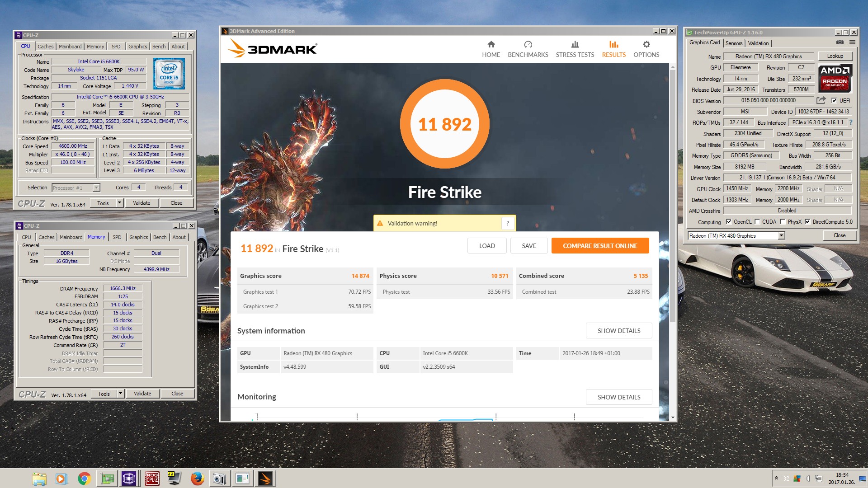Open help for the validation warning
This screenshot has width=868, height=488.
point(508,223)
